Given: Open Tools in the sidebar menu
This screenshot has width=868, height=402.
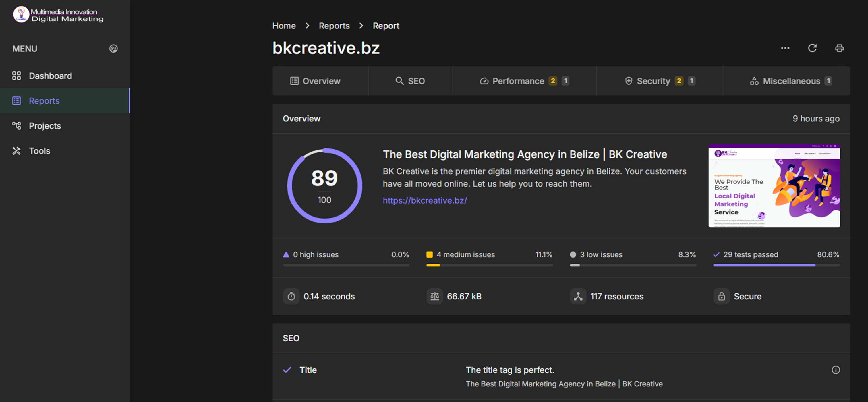Looking at the screenshot, I should point(39,151).
